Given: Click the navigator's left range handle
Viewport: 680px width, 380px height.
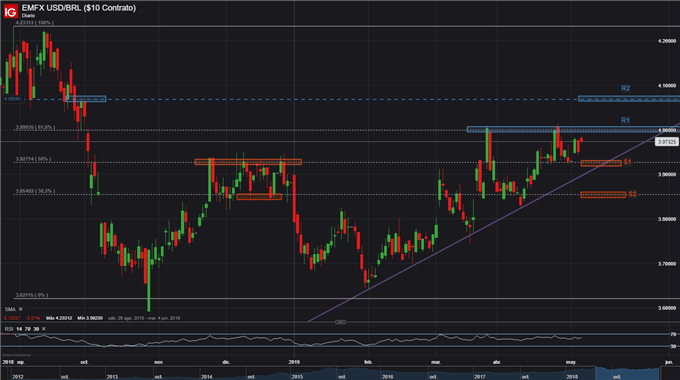Looking at the screenshot, I should [597, 373].
